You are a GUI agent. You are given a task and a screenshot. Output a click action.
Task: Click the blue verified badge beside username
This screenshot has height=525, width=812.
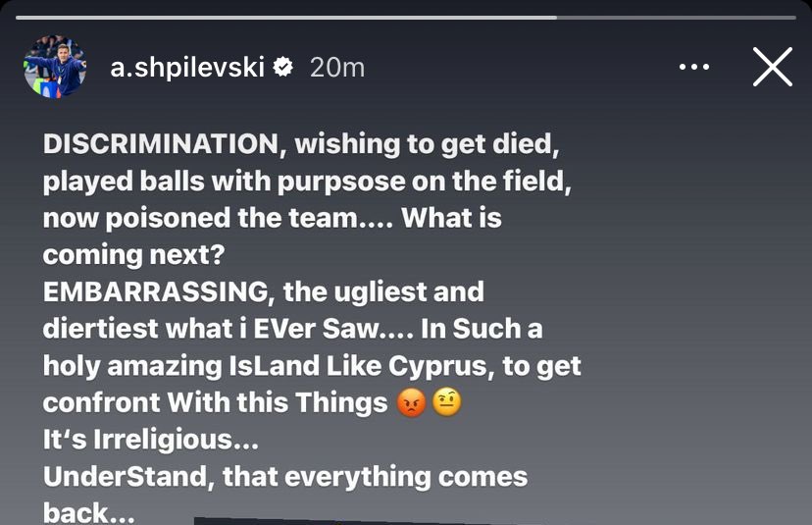point(283,67)
